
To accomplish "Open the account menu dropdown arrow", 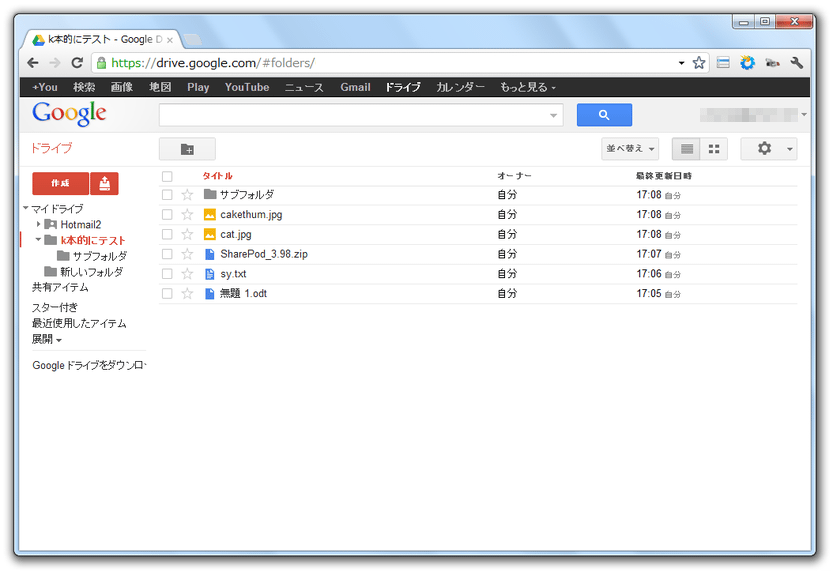I will point(804,114).
